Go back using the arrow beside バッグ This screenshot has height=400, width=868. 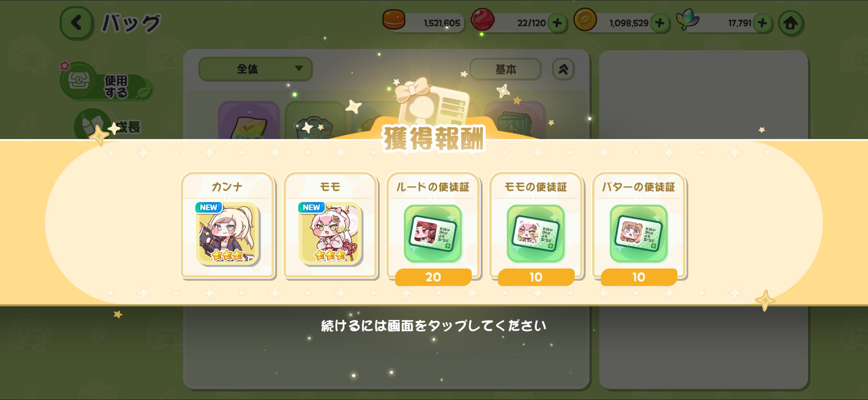click(76, 23)
